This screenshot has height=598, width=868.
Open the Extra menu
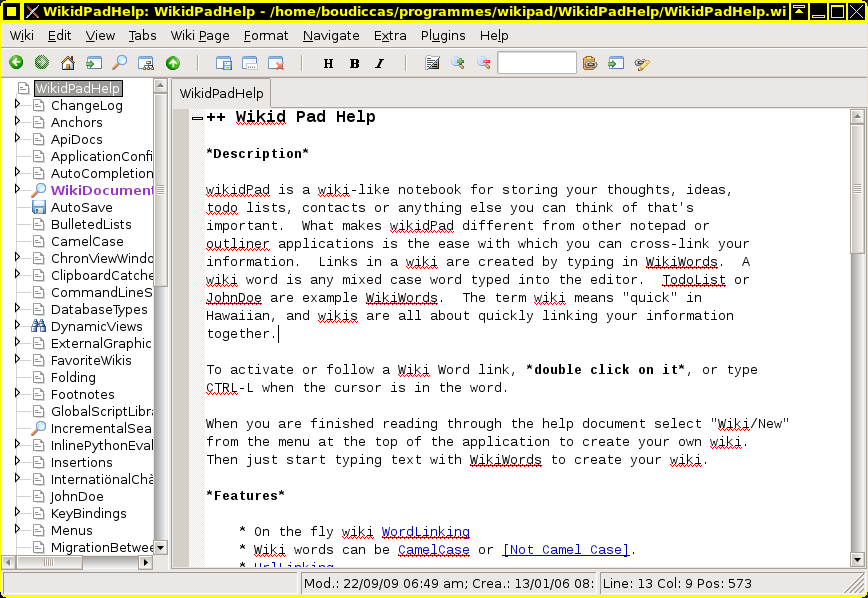point(390,35)
